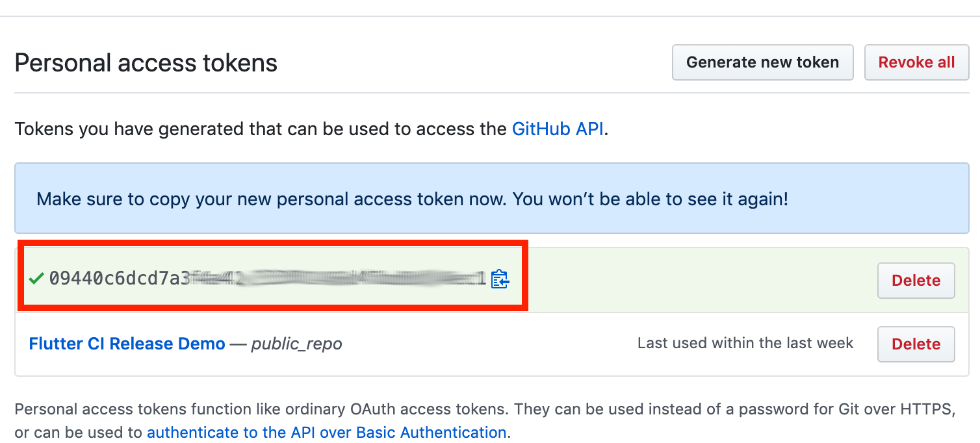Follow the Basic Authentication API link
The height and width of the screenshot is (443, 980).
click(x=326, y=433)
